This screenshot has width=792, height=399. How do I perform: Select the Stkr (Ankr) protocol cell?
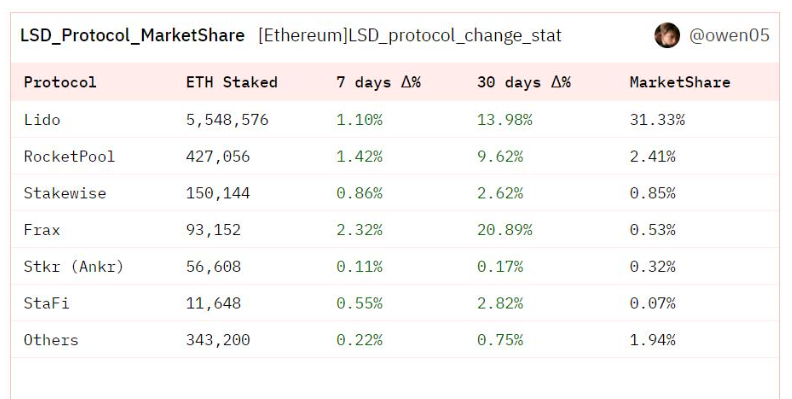pyautogui.click(x=74, y=267)
